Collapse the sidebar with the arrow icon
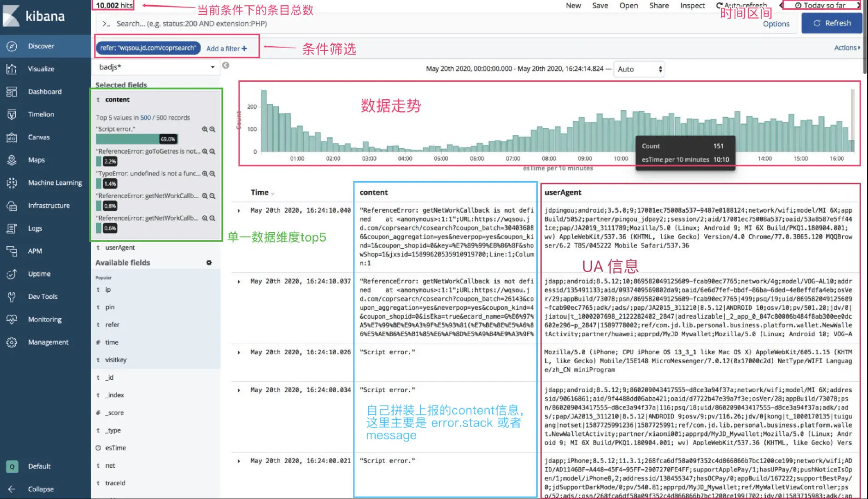The image size is (868, 499). tap(12, 489)
